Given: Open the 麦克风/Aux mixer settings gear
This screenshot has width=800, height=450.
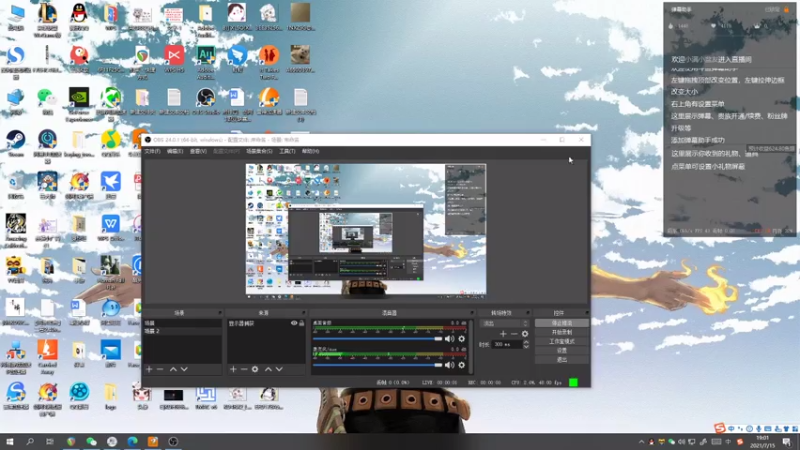Looking at the screenshot, I should point(462,365).
